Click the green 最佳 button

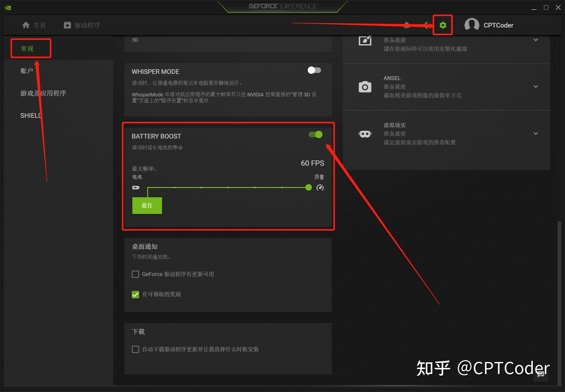pyautogui.click(x=147, y=206)
